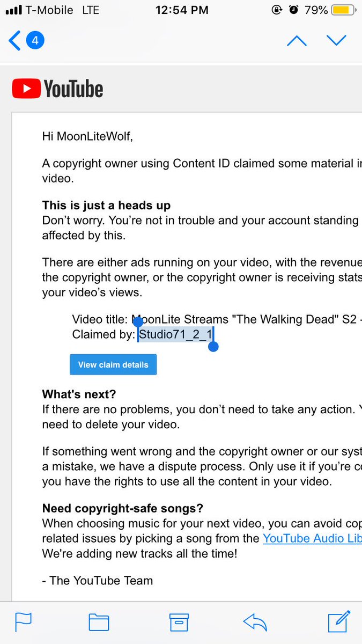This screenshot has width=362, height=644.
Task: Archive this email with the box icon
Action: [x=179, y=621]
